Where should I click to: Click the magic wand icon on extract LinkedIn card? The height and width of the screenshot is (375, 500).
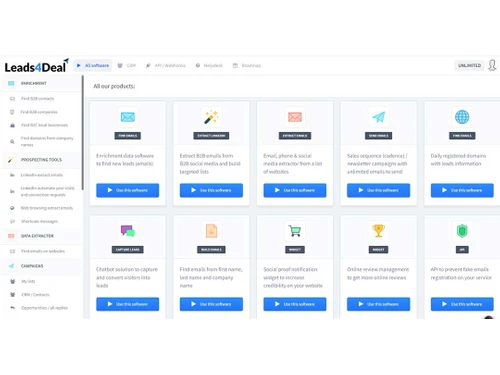[x=211, y=117]
